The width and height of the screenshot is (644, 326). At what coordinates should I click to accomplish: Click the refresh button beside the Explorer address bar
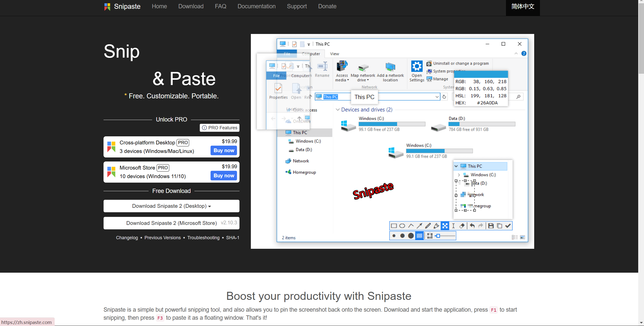coord(444,97)
